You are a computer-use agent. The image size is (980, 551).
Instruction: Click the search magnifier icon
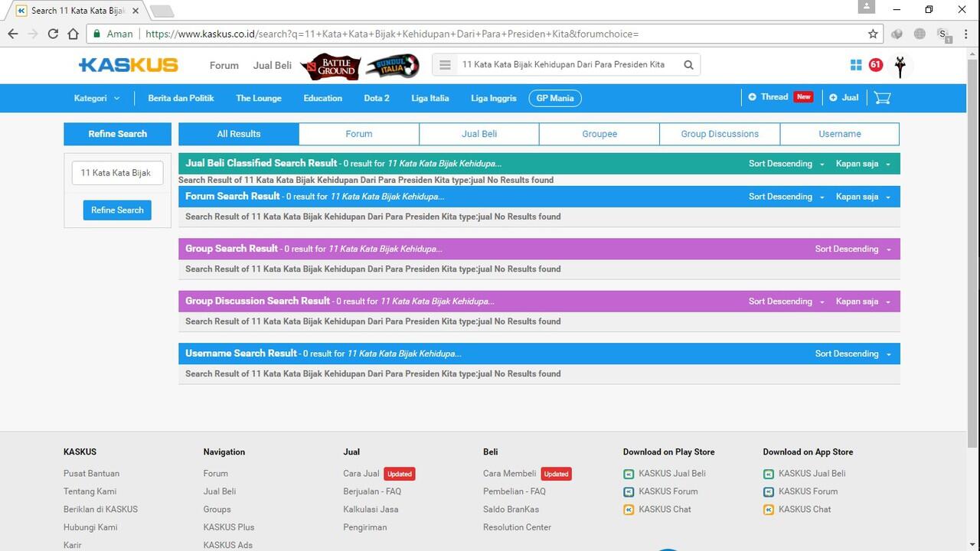[688, 65]
